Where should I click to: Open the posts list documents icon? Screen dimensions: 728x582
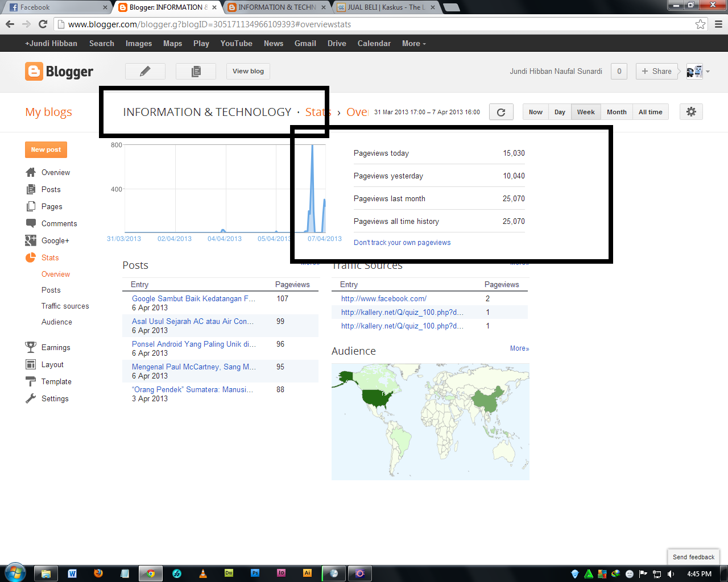(196, 71)
